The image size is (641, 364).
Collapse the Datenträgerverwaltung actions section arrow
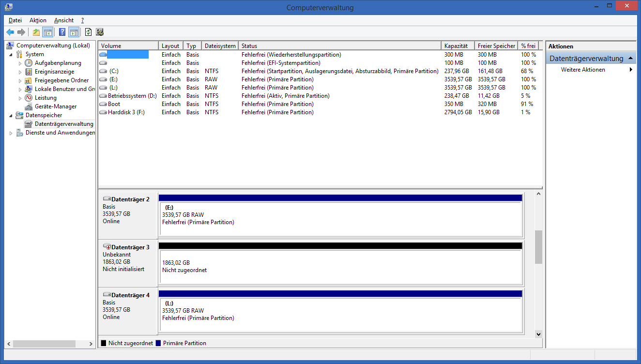coord(631,58)
